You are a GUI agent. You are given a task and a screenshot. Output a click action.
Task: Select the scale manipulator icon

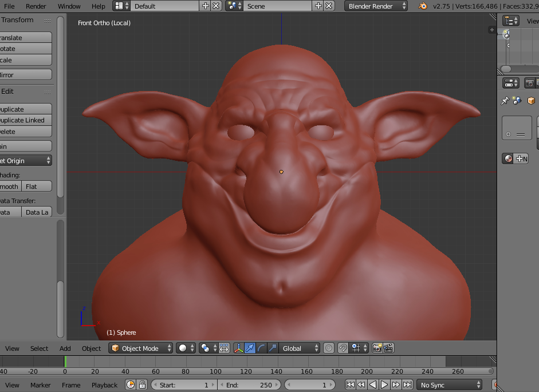[273, 348]
